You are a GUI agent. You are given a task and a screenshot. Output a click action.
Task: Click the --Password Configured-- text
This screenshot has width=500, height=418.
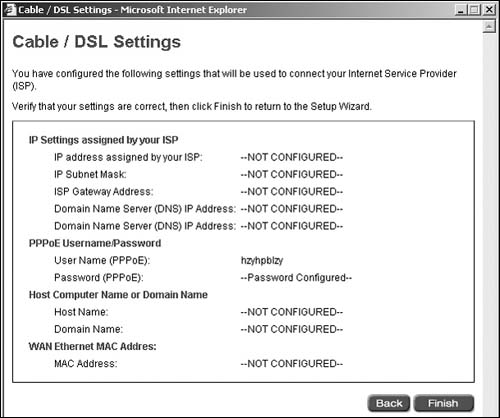296,278
